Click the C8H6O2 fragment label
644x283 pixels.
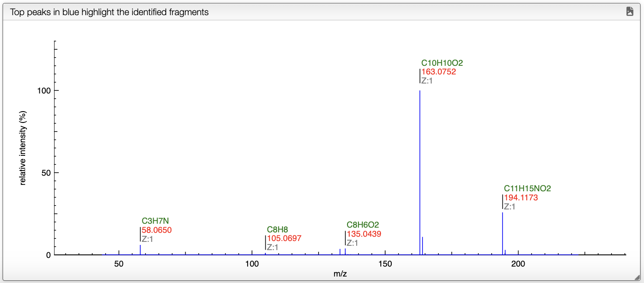(363, 225)
